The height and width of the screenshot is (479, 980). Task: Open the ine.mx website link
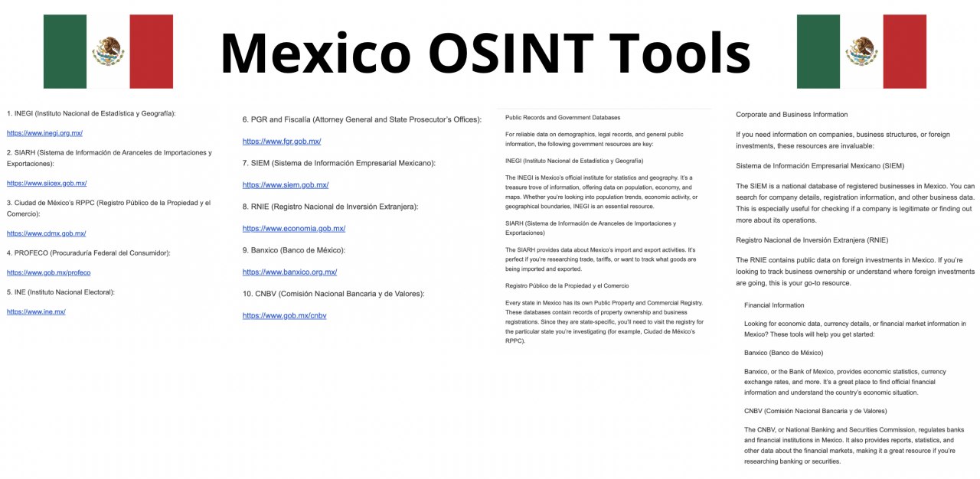coord(36,311)
